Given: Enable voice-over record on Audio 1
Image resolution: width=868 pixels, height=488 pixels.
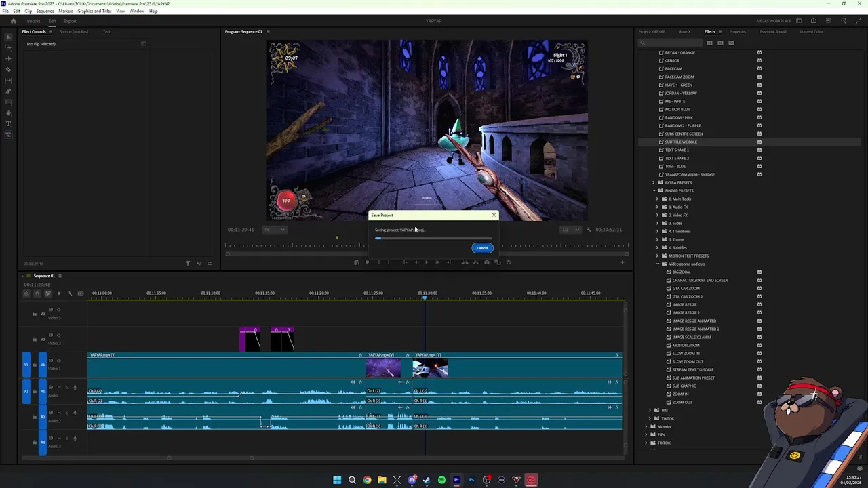Looking at the screenshot, I should tap(75, 388).
